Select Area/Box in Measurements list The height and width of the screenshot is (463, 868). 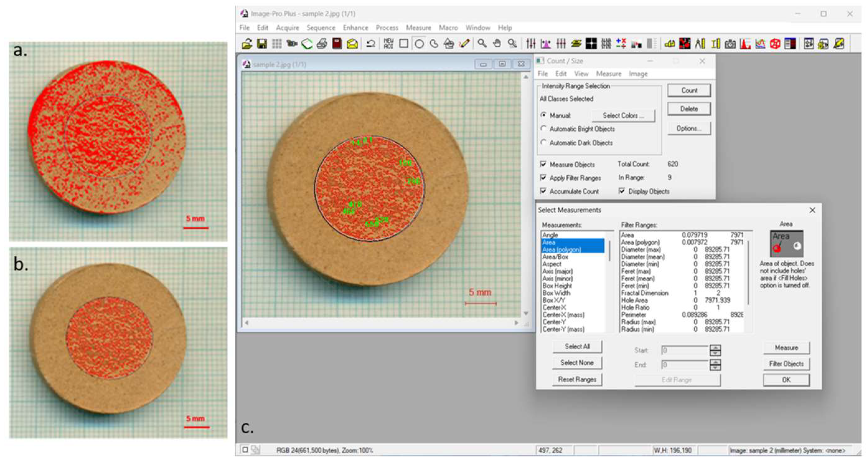click(555, 257)
